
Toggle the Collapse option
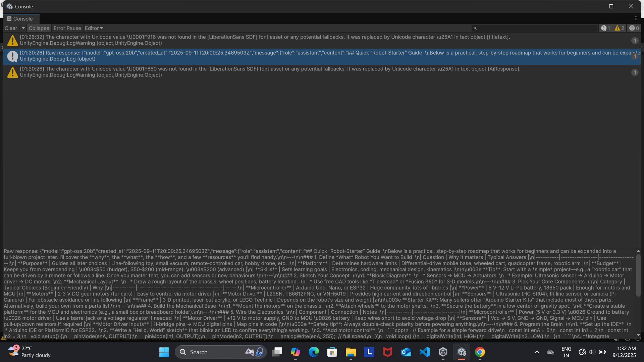point(39,28)
